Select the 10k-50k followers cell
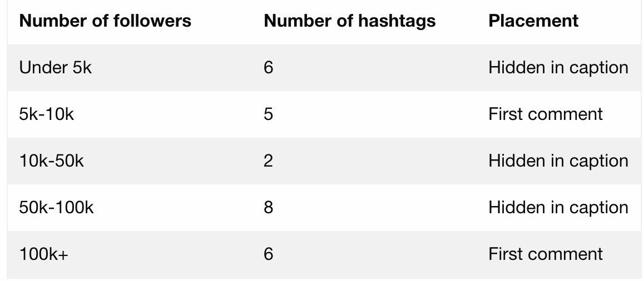The image size is (644, 281). 51,161
